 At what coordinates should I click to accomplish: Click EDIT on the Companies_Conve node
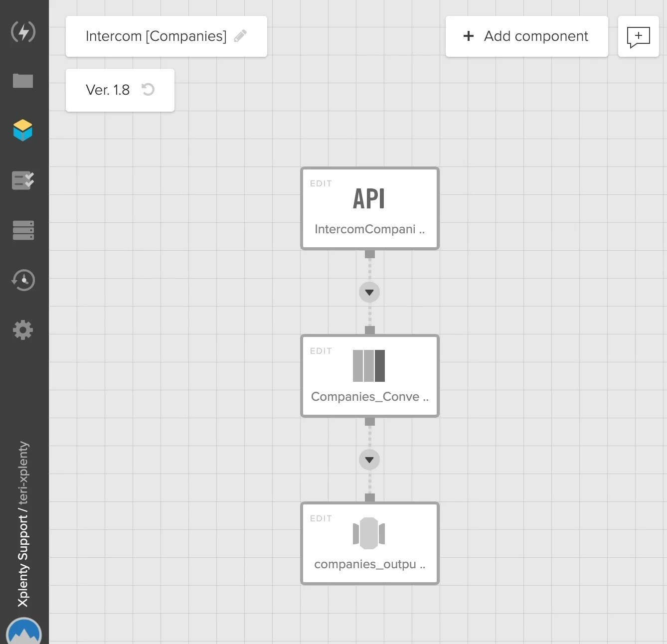coord(321,351)
